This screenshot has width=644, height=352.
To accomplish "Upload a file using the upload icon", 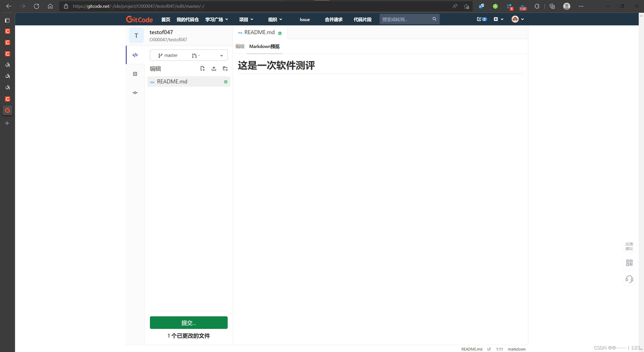I will 214,68.
